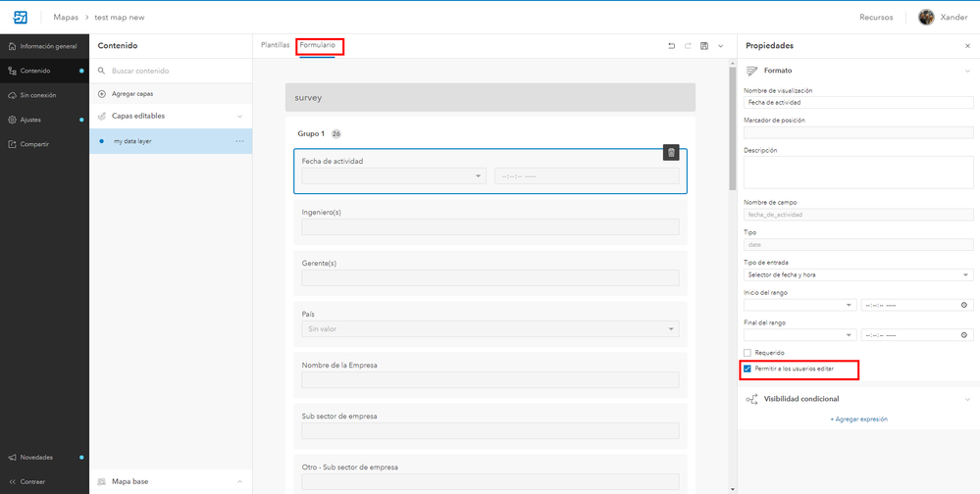Click the survey form title header
This screenshot has height=494, width=980.
point(490,98)
